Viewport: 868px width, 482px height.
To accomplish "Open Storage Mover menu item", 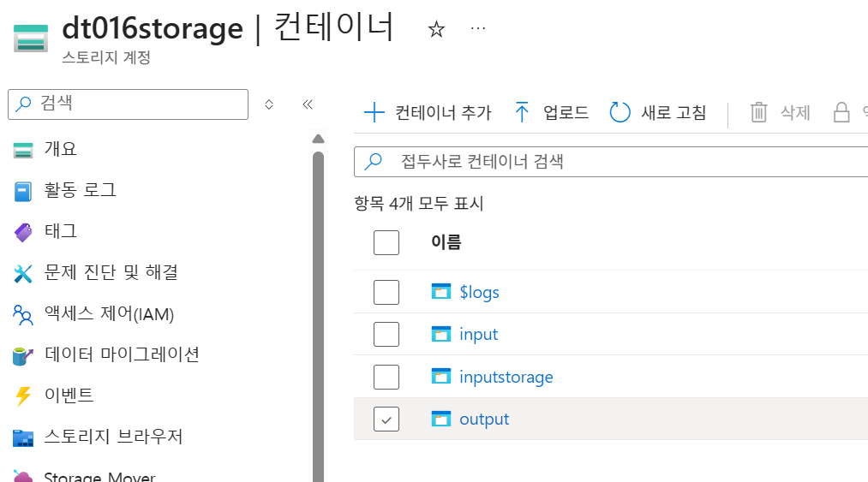I will pyautogui.click(x=99, y=476).
